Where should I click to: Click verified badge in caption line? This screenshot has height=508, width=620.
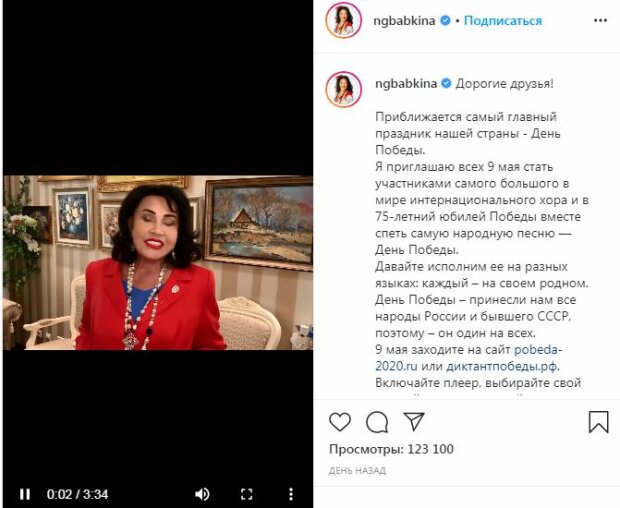pos(446,83)
